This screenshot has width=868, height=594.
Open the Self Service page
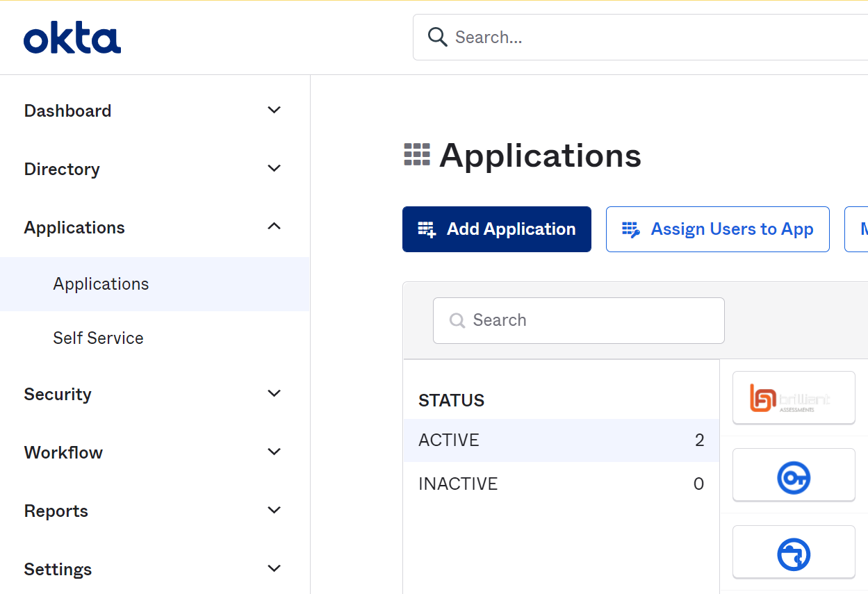pyautogui.click(x=98, y=338)
